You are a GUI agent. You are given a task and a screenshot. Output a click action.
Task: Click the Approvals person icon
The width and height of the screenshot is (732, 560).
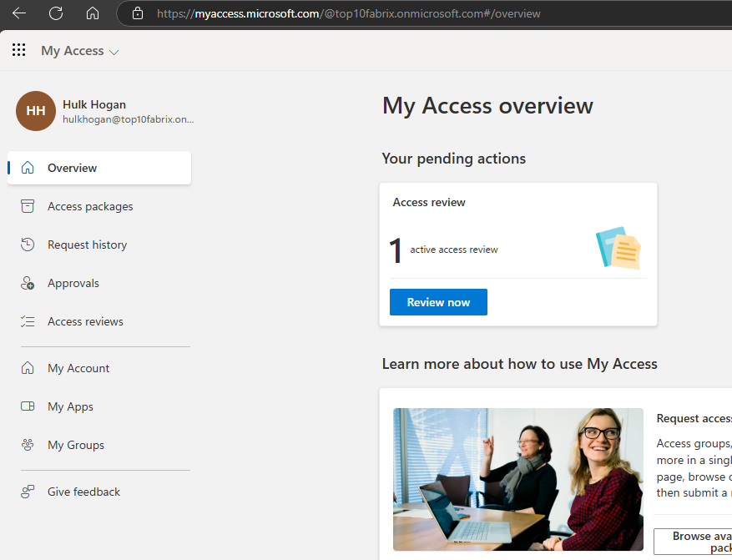pos(28,283)
